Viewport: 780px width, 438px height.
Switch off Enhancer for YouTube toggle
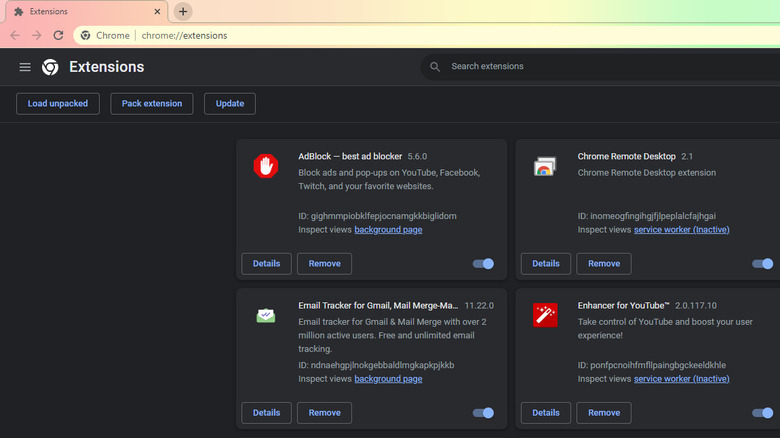tap(763, 413)
